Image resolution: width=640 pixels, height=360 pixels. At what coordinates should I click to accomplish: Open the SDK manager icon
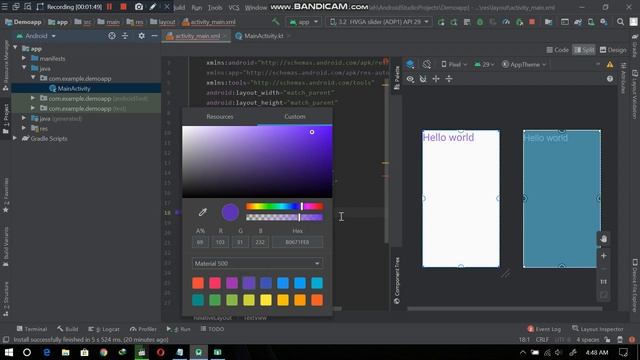pyautogui.click(x=604, y=22)
